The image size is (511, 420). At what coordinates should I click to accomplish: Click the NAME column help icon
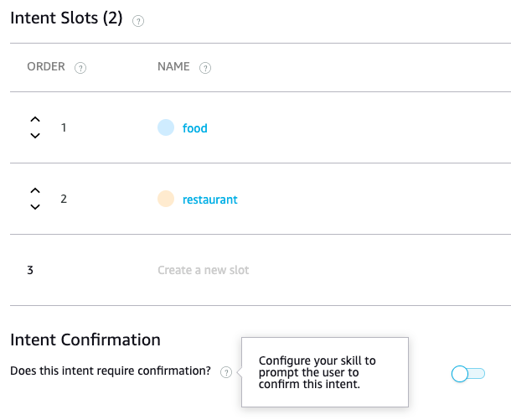pos(205,68)
